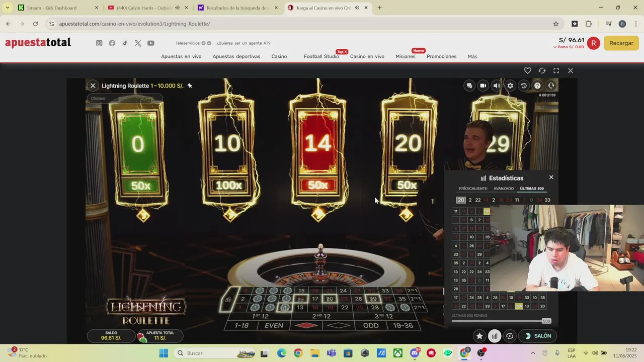Open Football Studio menu item
The width and height of the screenshot is (644, 362).
[321, 56]
